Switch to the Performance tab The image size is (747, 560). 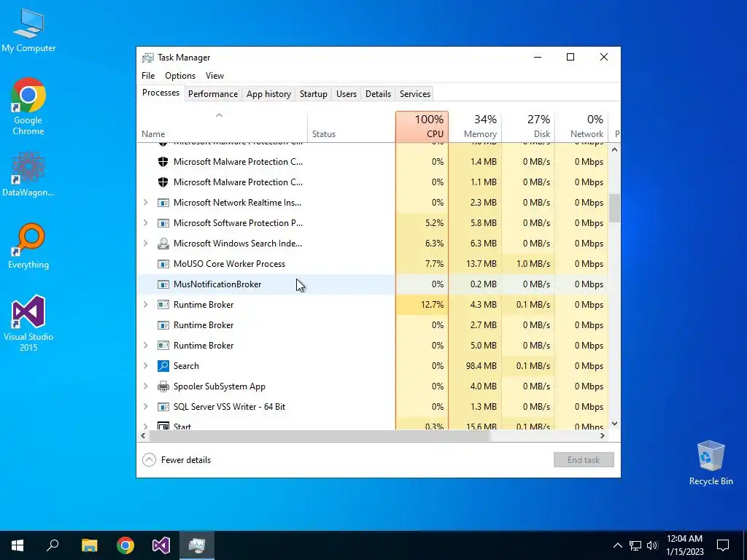pyautogui.click(x=213, y=94)
